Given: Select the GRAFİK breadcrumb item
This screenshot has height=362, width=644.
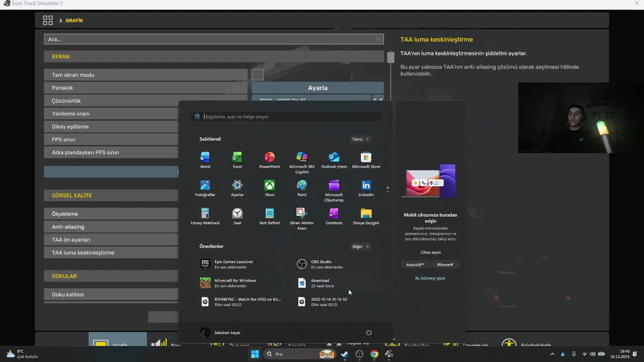Looking at the screenshot, I should [74, 21].
